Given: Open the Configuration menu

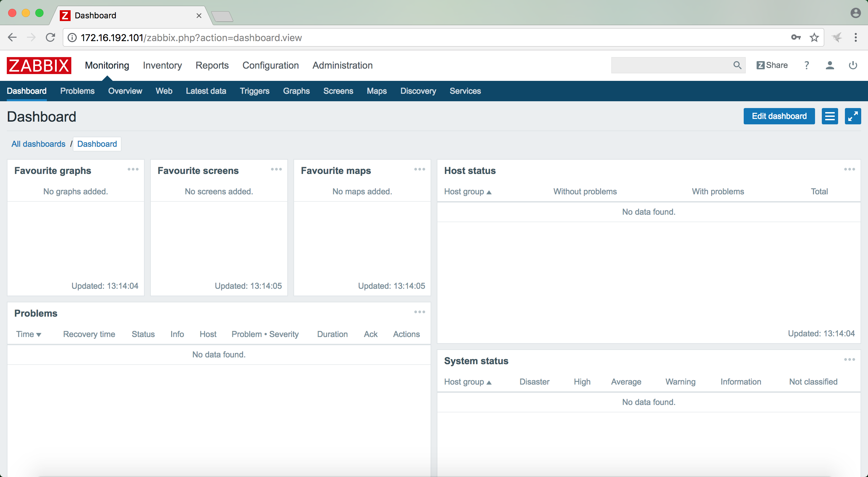Looking at the screenshot, I should [x=270, y=65].
